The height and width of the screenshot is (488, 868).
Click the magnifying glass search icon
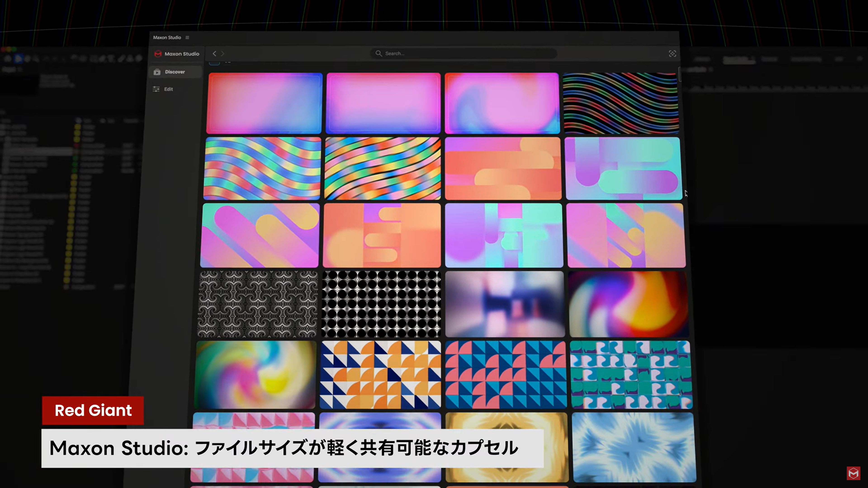click(x=378, y=54)
